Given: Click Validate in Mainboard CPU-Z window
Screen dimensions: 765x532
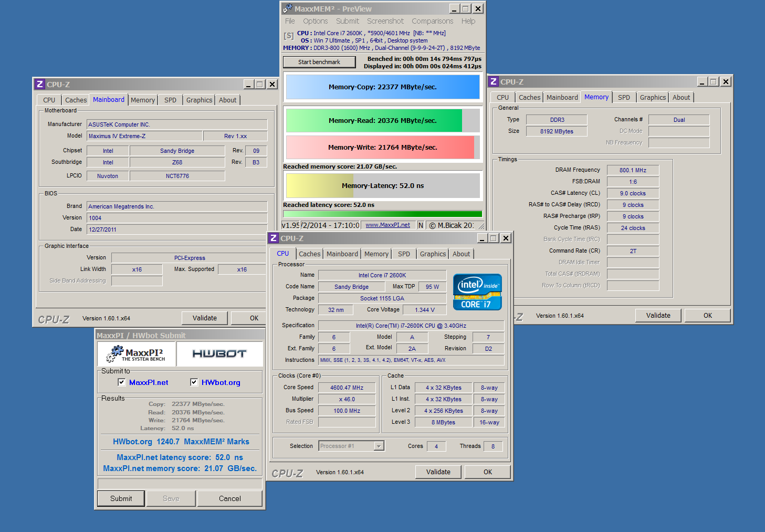Looking at the screenshot, I should [x=205, y=318].
